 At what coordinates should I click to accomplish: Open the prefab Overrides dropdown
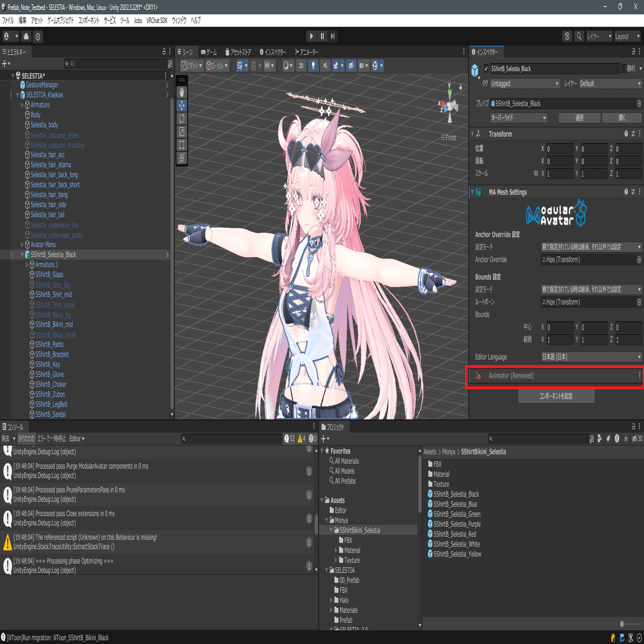(x=519, y=118)
